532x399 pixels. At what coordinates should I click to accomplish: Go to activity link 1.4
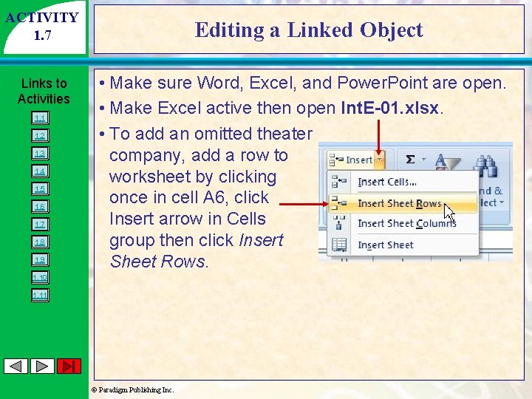[x=40, y=171]
